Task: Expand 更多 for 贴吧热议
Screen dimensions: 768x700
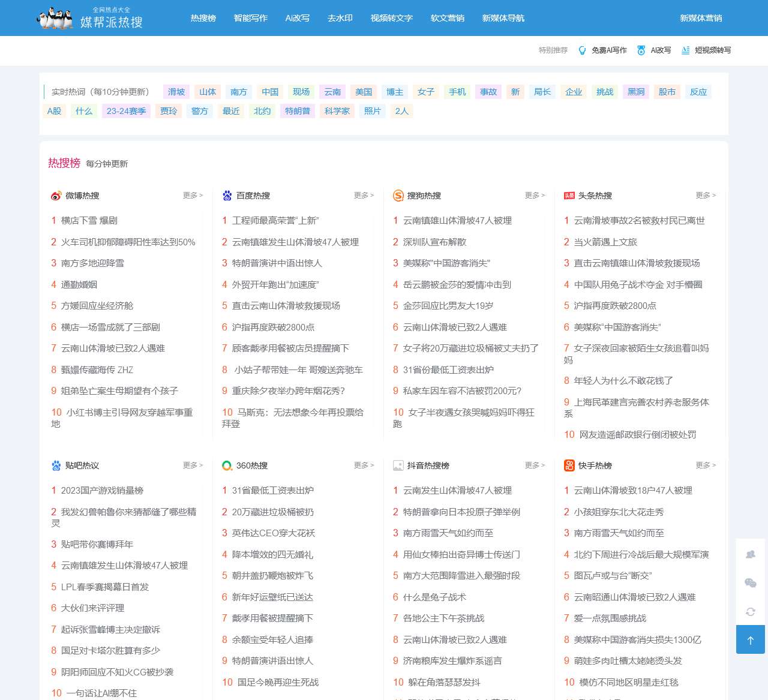Action: coord(193,465)
